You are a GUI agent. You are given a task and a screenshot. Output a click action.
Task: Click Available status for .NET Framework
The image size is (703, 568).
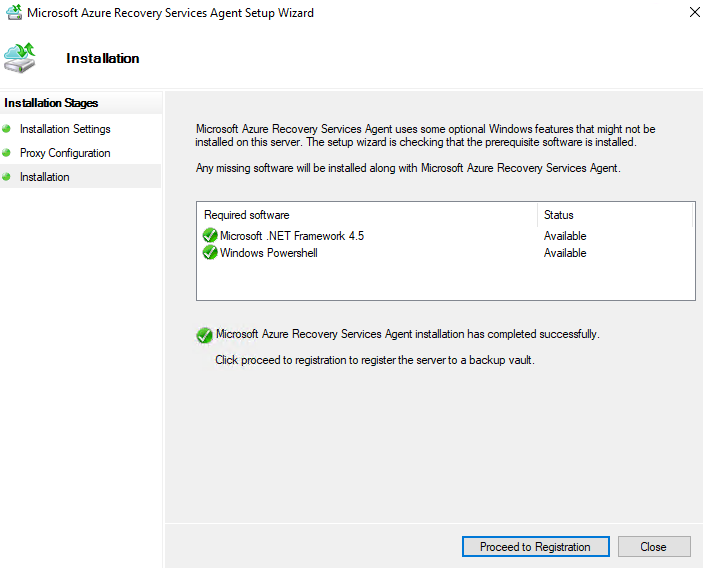(x=565, y=236)
